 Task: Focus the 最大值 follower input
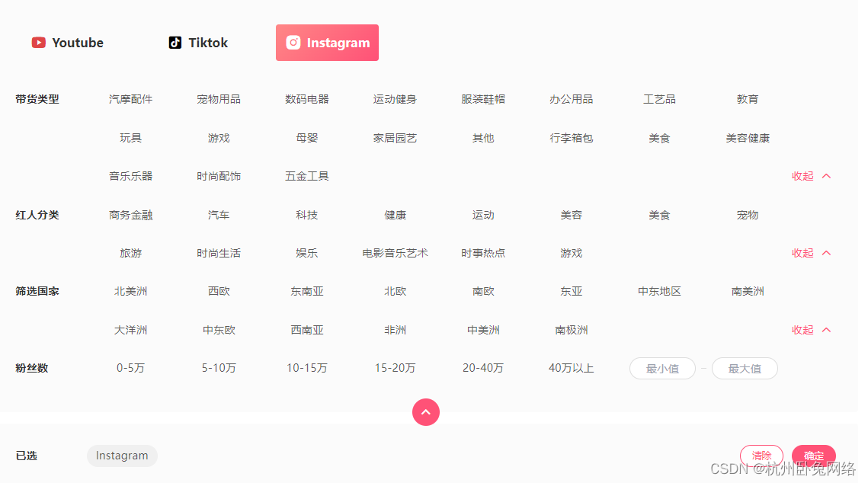tap(745, 369)
